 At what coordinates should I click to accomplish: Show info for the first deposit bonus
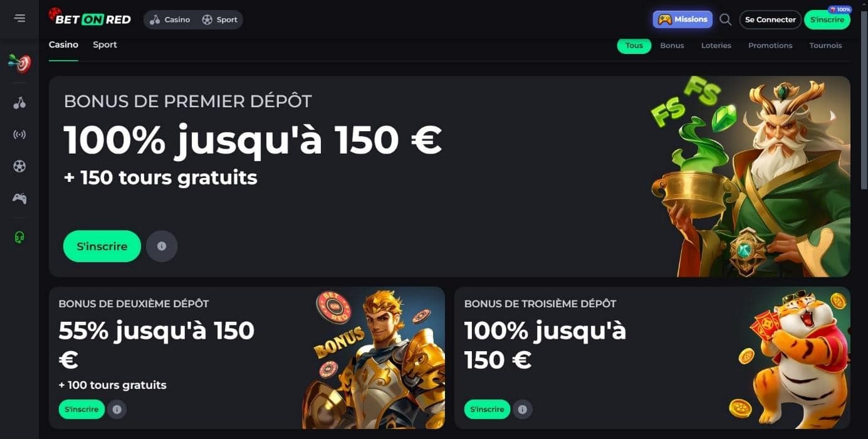point(162,246)
